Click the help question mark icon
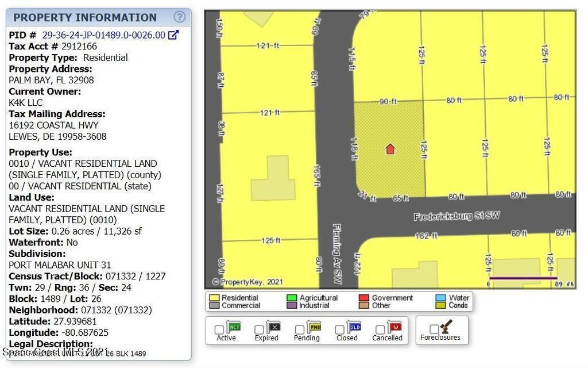 [x=180, y=17]
